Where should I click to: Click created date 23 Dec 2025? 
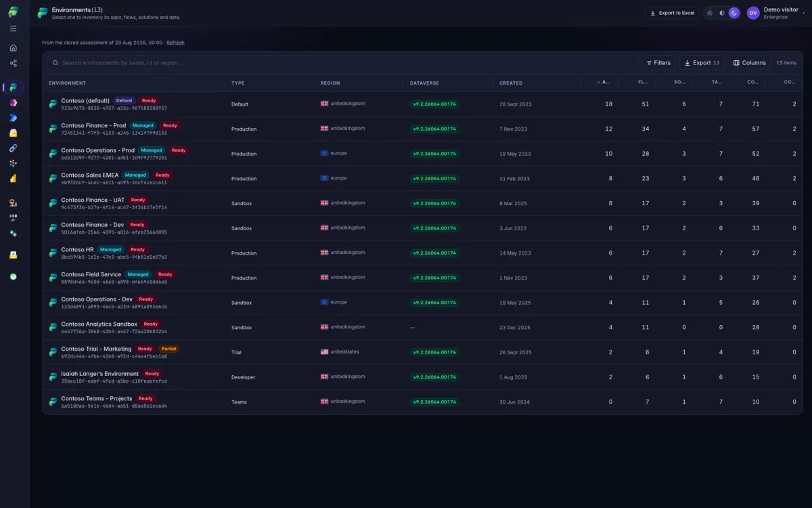pos(515,328)
